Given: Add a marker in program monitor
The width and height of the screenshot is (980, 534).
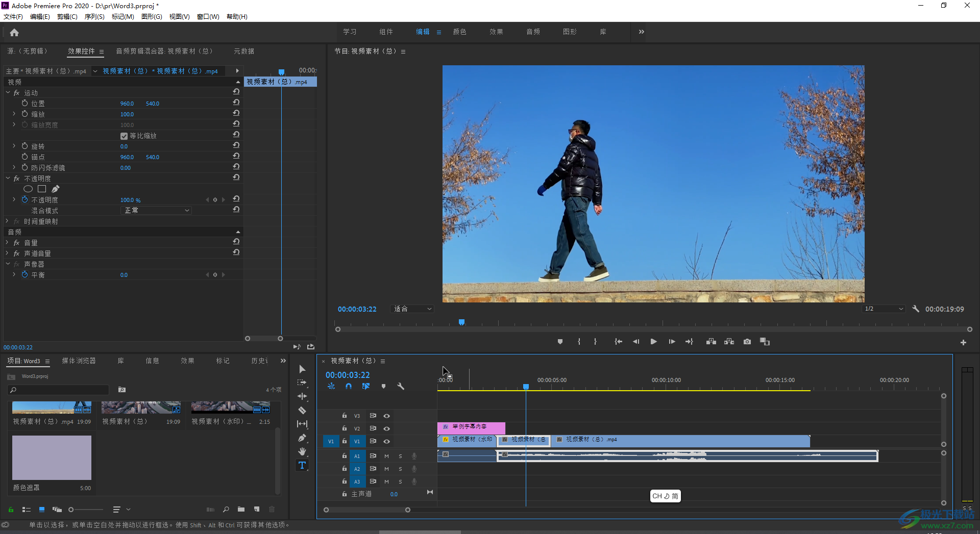Looking at the screenshot, I should tap(560, 342).
